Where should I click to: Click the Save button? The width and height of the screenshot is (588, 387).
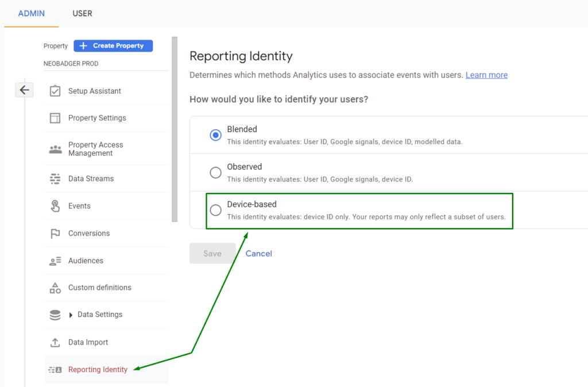tap(212, 253)
